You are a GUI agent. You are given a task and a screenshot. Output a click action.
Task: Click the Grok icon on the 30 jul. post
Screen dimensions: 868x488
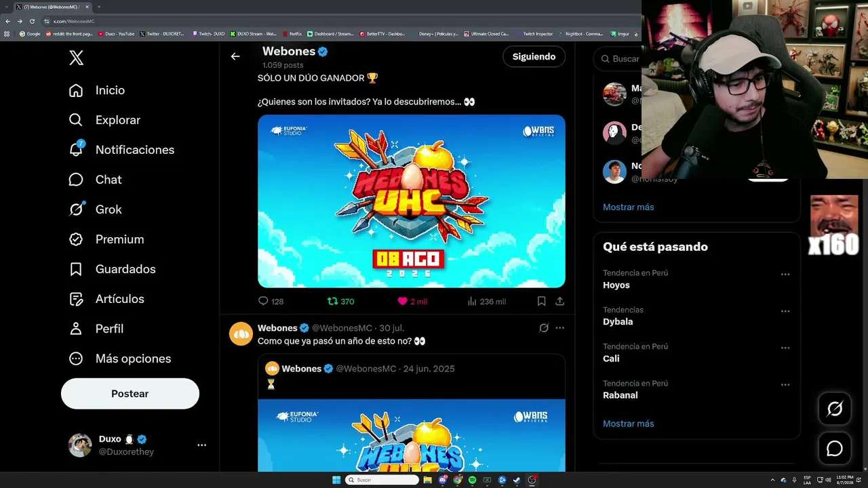tap(544, 328)
